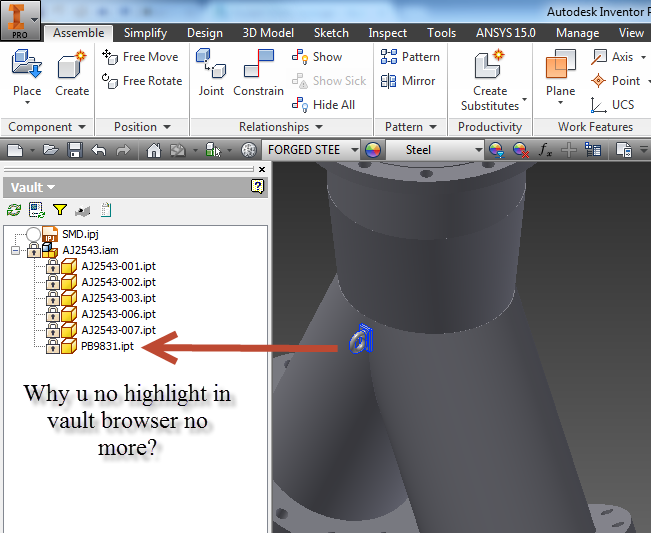Click the Open file icon
651x533 pixels.
click(51, 150)
